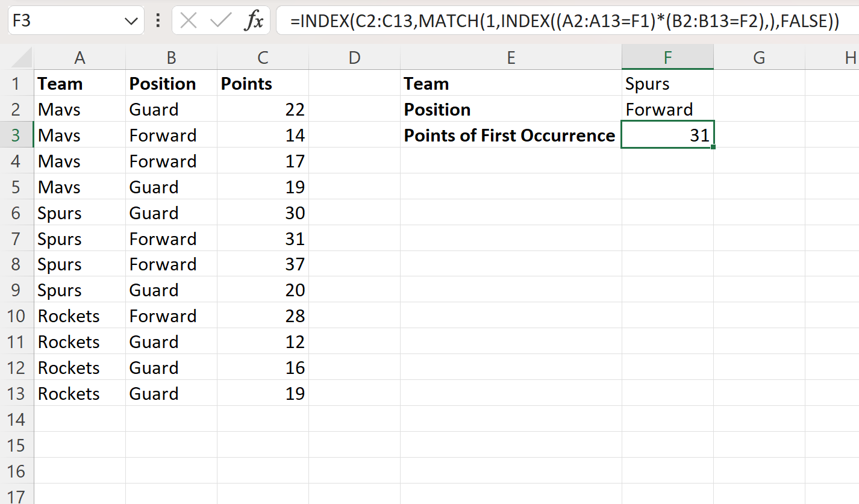Select the row 10 header
The width and height of the screenshot is (859, 504).
[17, 316]
